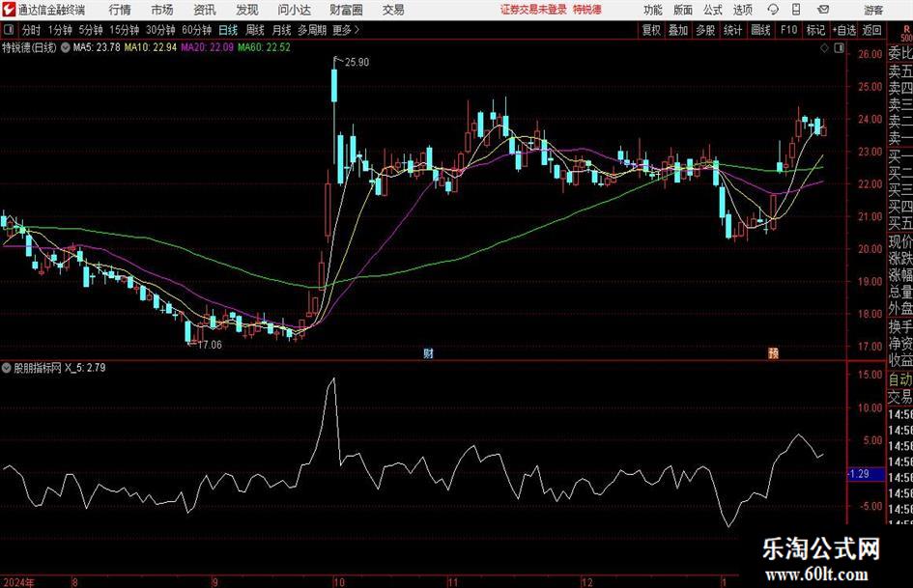Click the 财 financial report marker
The image size is (913, 588).
[x=429, y=352]
